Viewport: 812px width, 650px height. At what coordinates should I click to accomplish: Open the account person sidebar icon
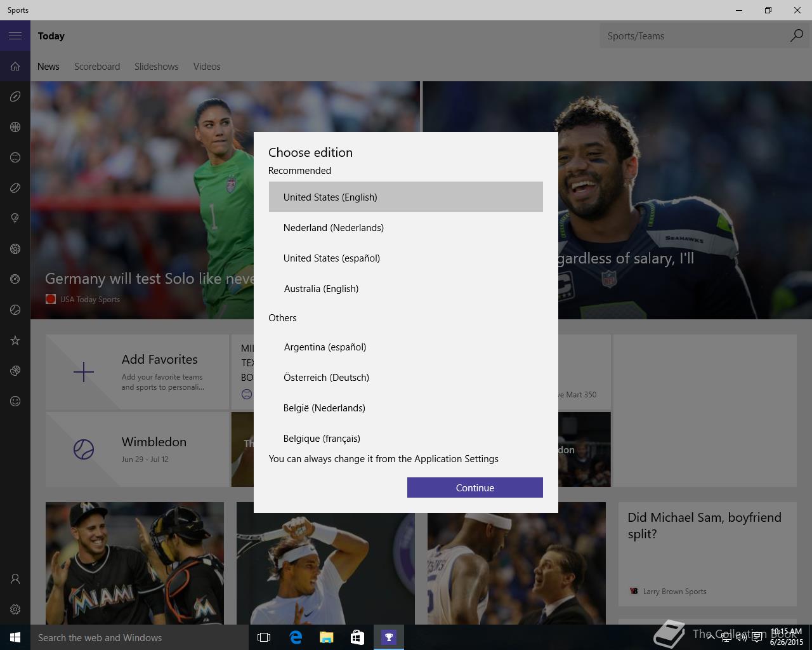pos(15,579)
